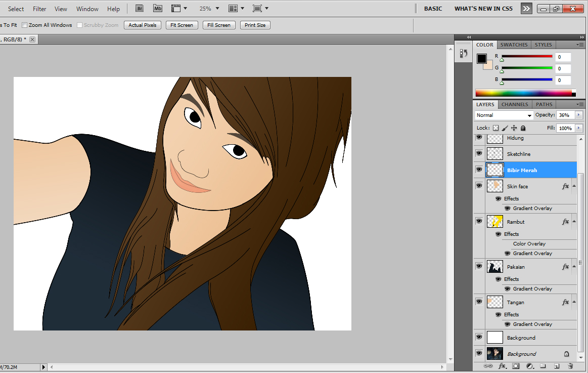Screen dimensions: 588x373
Task: Add a layer mask to the selected layer
Action: click(516, 365)
